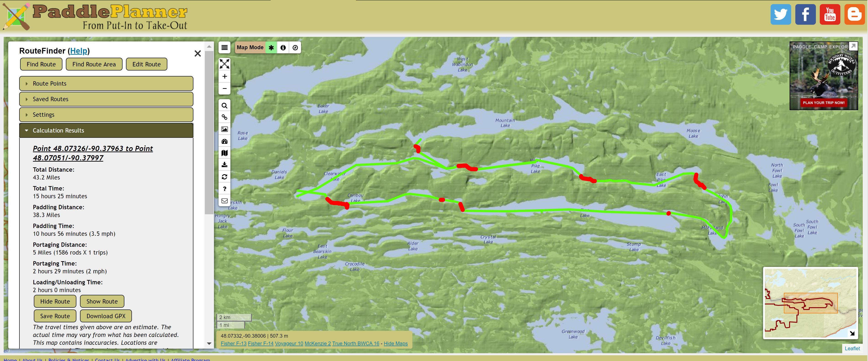Close the RouteFinder panel
The height and width of the screenshot is (361, 868).
tap(198, 53)
